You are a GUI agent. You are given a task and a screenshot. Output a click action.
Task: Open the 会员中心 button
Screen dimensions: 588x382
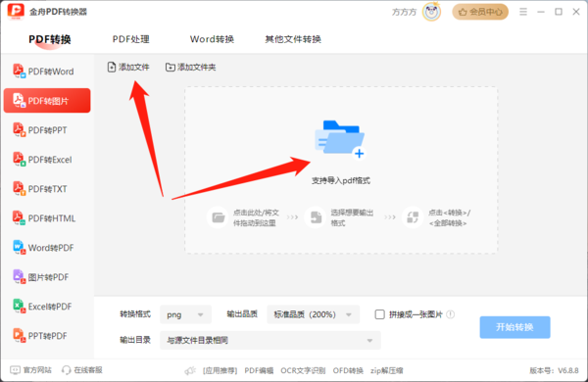point(480,12)
